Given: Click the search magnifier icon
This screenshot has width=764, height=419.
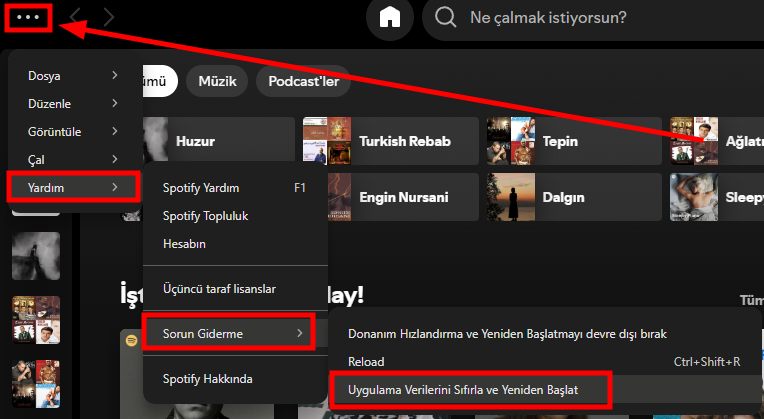Looking at the screenshot, I should pyautogui.click(x=445, y=18).
